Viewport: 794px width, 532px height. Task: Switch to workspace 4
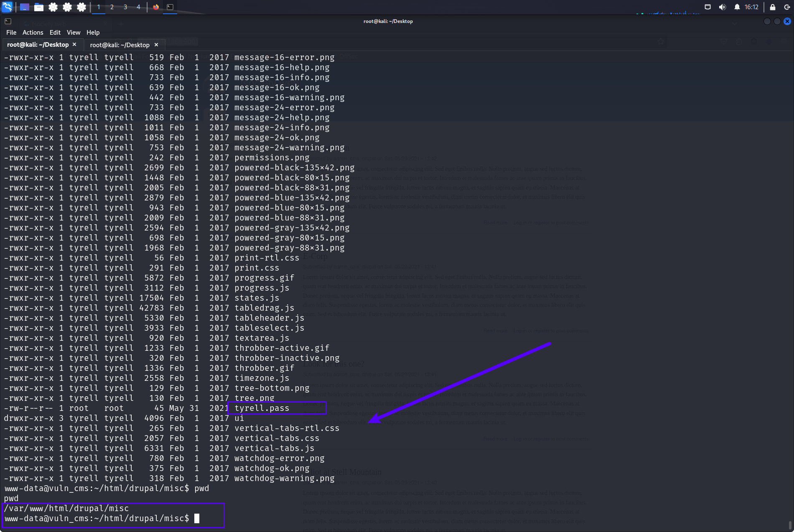coord(138,7)
